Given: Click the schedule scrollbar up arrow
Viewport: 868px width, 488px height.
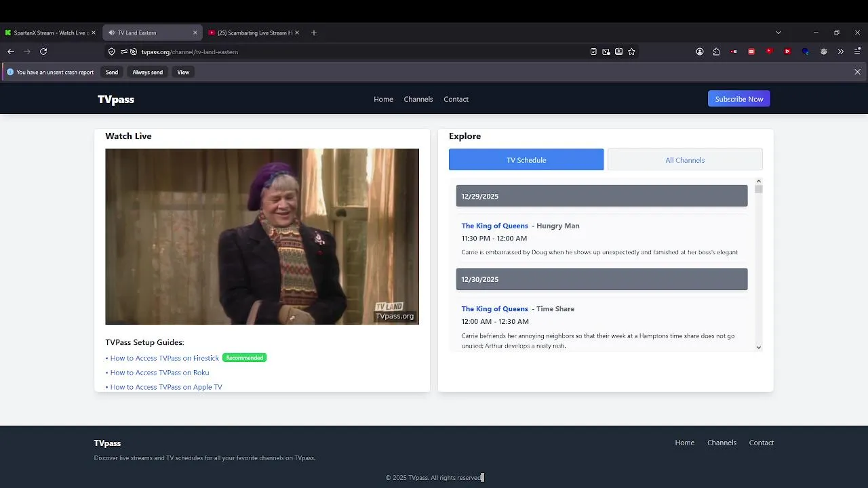Looking at the screenshot, I should tap(759, 182).
